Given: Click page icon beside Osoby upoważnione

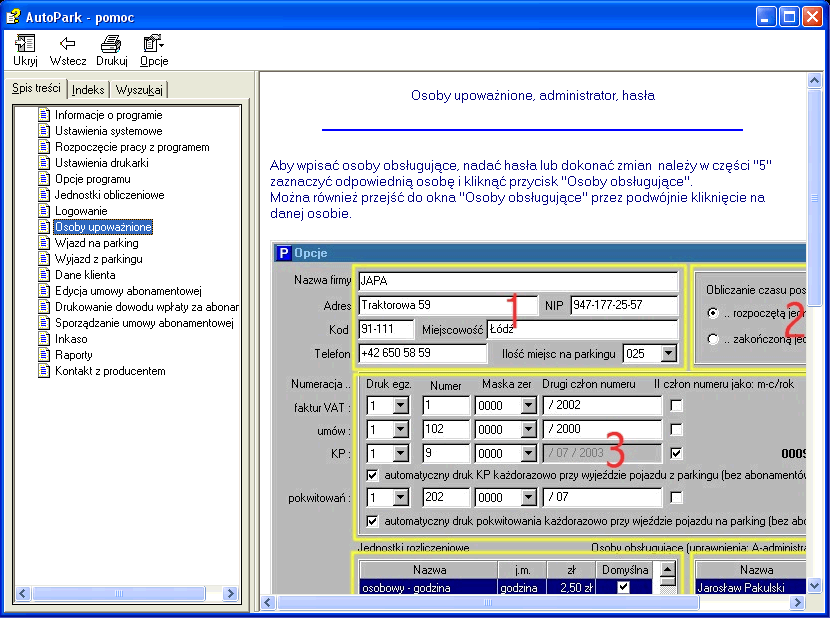Looking at the screenshot, I should [x=44, y=227].
